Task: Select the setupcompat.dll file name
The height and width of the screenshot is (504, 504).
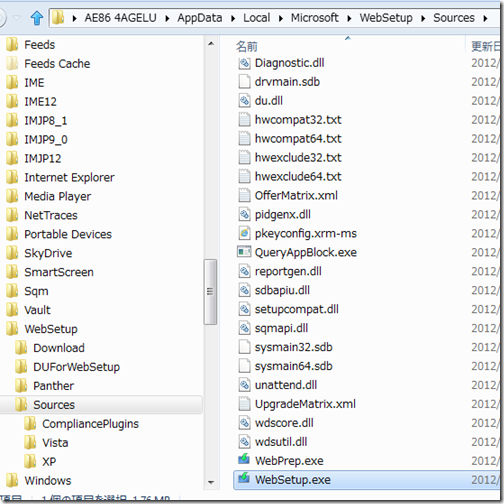Action: point(297,309)
